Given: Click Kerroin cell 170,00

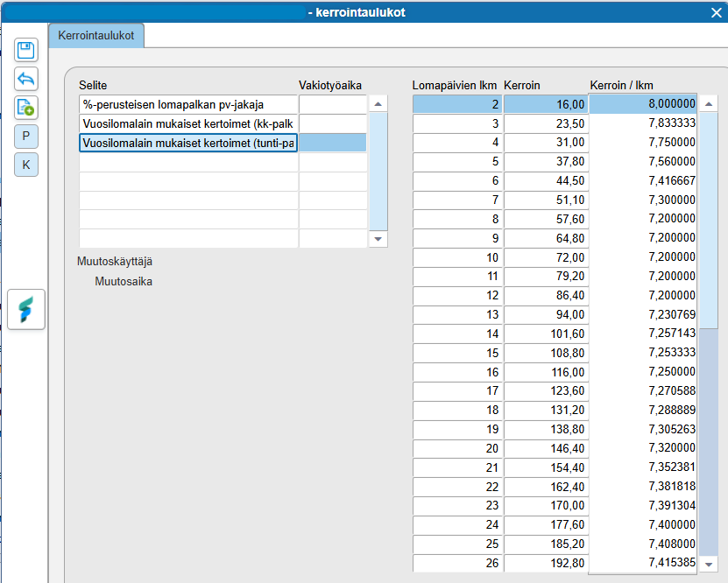Looking at the screenshot, I should pyautogui.click(x=546, y=506).
